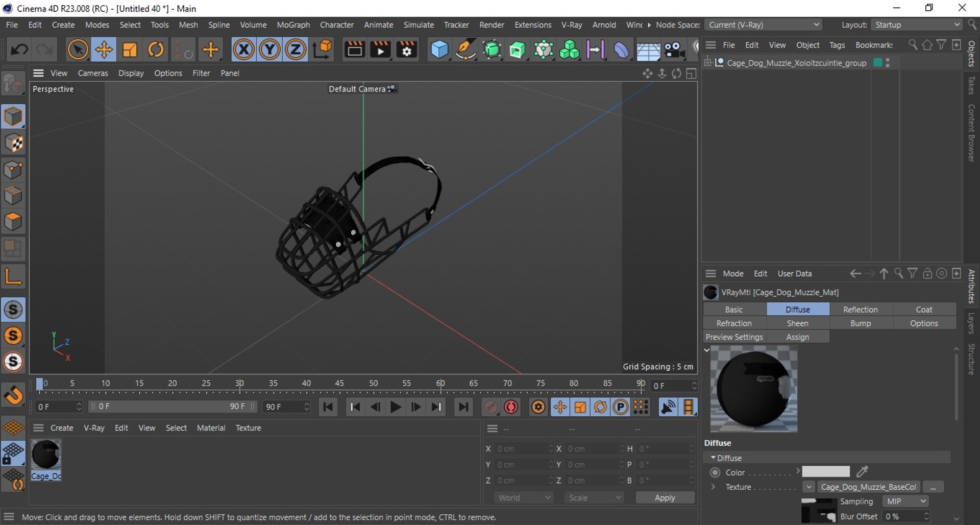The height and width of the screenshot is (525, 980).
Task: Toggle visibility dots of Cage_Dog_Muzzle group
Action: (x=888, y=63)
